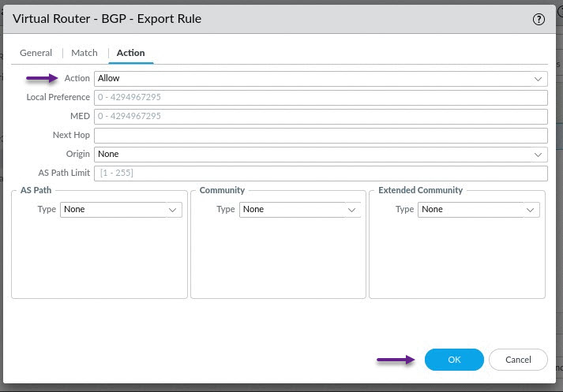Image resolution: width=563 pixels, height=392 pixels.
Task: Switch to the Match tab
Action: pyautogui.click(x=84, y=53)
